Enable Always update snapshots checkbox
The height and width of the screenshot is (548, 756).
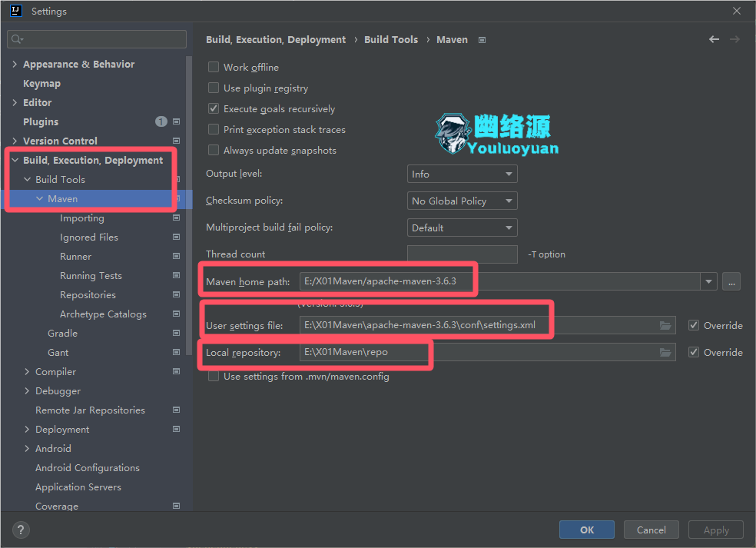(x=213, y=150)
